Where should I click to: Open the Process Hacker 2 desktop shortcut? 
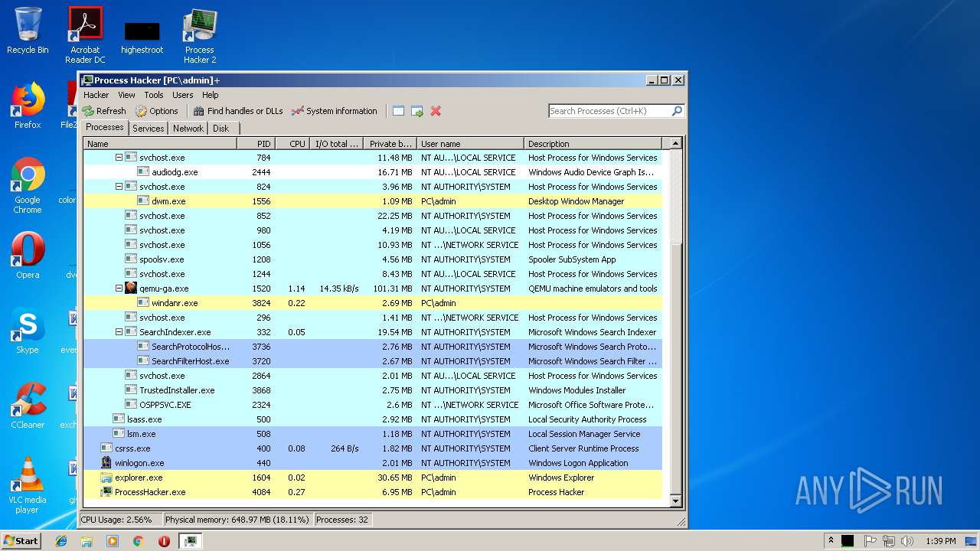[200, 35]
